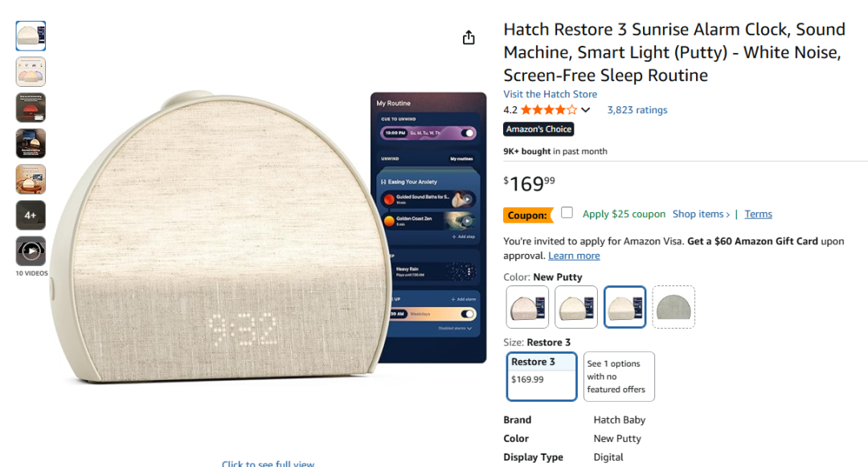View the second thumbnail with color lights
The width and height of the screenshot is (868, 467).
(31, 72)
